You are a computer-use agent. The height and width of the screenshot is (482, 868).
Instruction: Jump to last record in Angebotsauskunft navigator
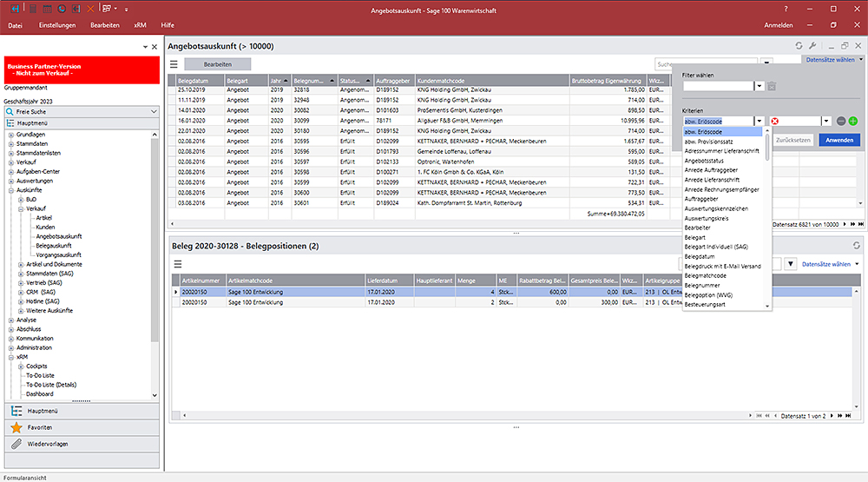click(x=860, y=224)
